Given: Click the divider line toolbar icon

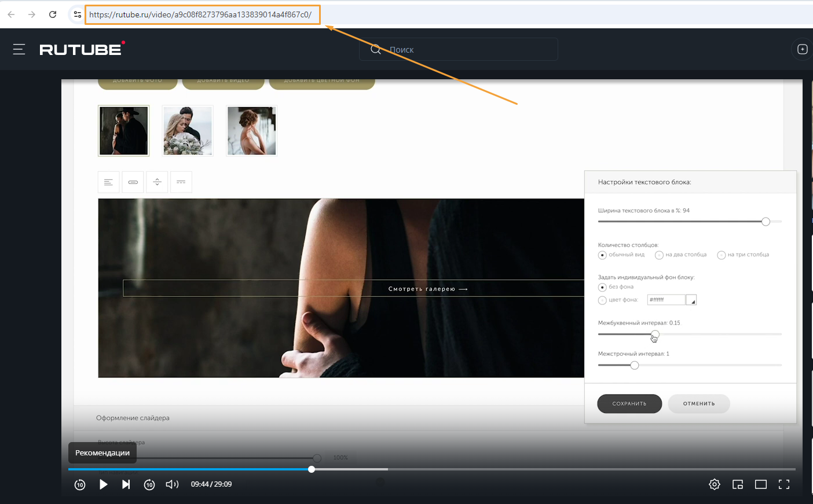Looking at the screenshot, I should (x=181, y=182).
